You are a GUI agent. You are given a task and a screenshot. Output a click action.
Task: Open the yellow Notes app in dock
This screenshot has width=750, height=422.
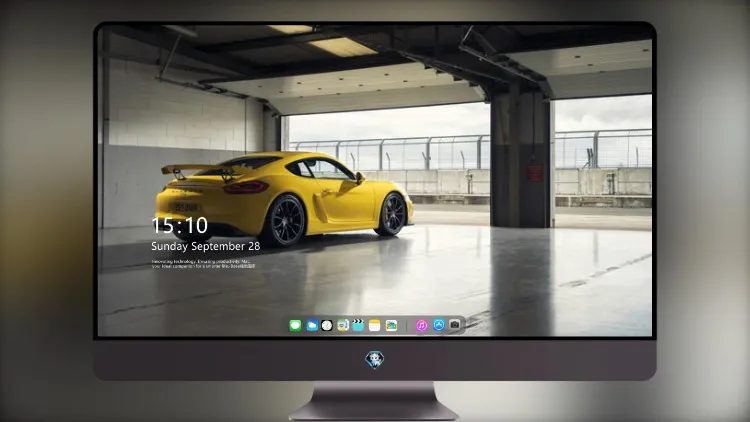[x=375, y=326]
